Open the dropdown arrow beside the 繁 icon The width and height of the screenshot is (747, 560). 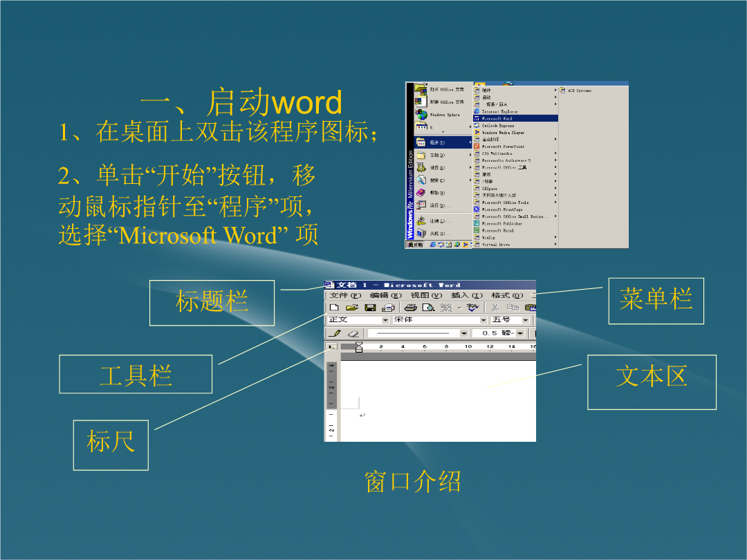pos(459,308)
